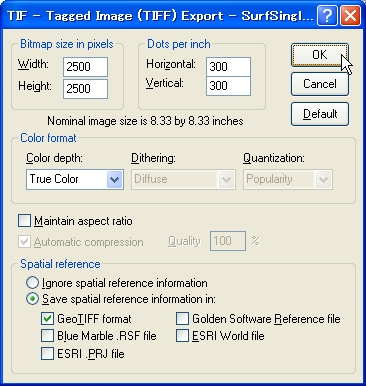Screen dimensions: 366x386
Task: Enable Maintain aspect ratio checkbox
Action: click(x=24, y=221)
